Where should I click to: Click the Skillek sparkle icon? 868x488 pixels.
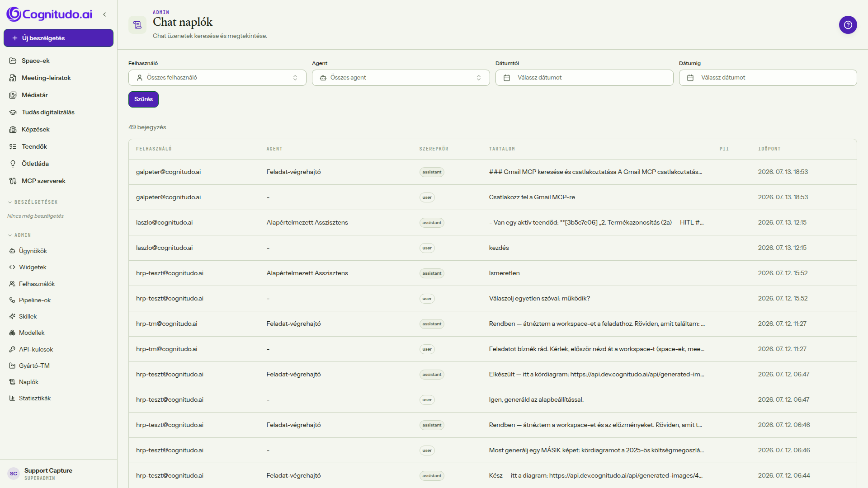pyautogui.click(x=12, y=316)
